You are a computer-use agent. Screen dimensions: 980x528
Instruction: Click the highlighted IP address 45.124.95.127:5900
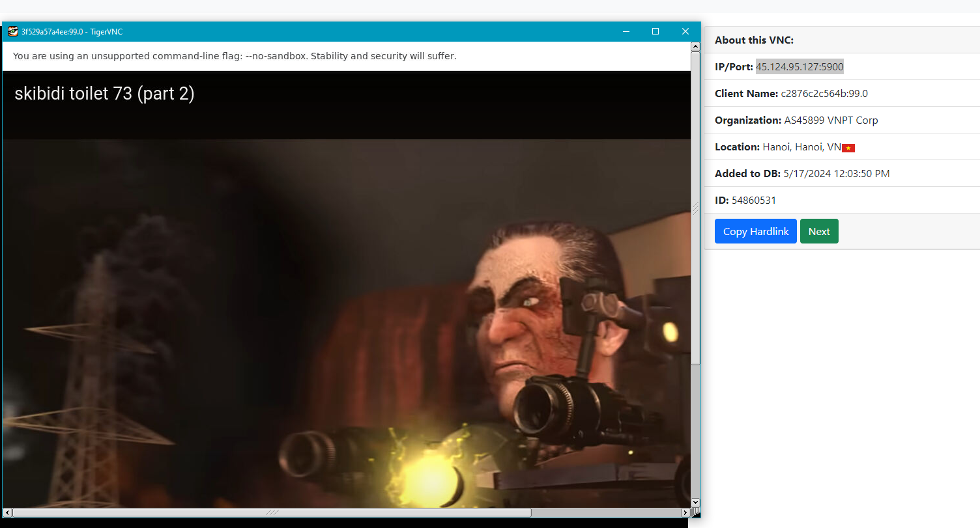point(800,66)
